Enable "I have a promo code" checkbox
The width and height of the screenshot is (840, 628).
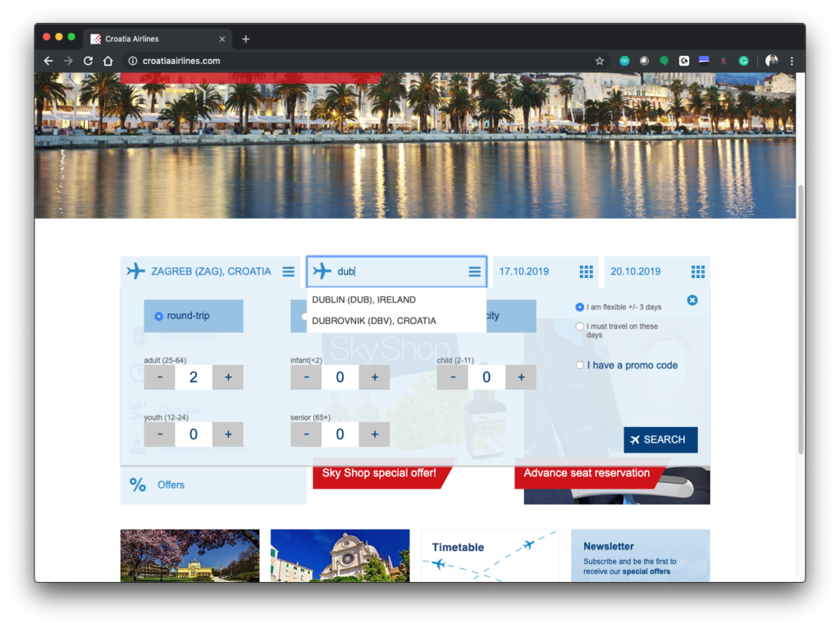pos(580,365)
